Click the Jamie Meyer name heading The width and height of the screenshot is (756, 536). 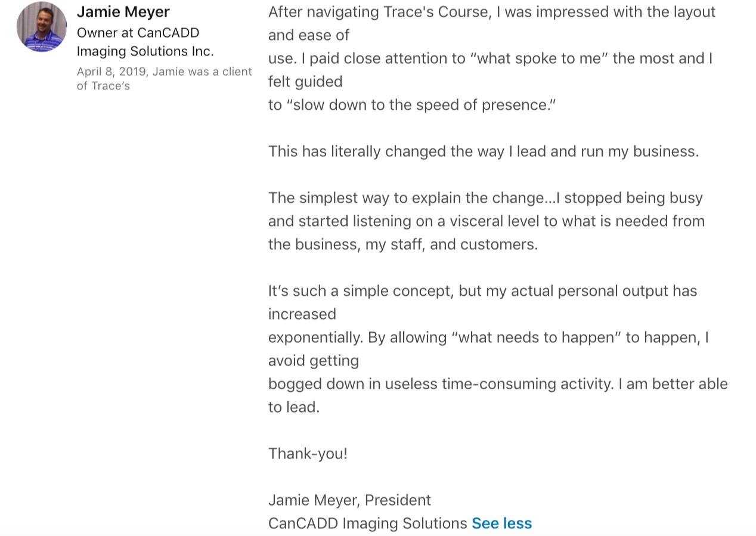(123, 12)
